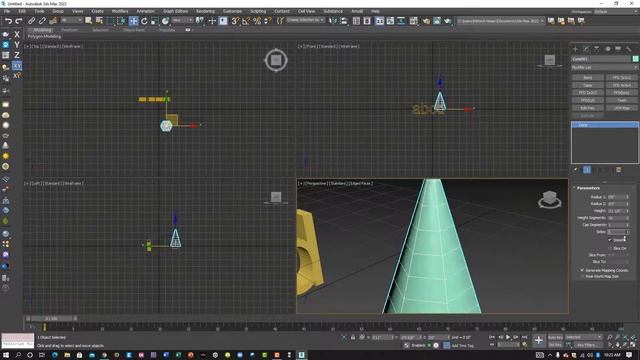The height and width of the screenshot is (360, 640).
Task: Open the project folder path dropdown
Action: pos(501,21)
